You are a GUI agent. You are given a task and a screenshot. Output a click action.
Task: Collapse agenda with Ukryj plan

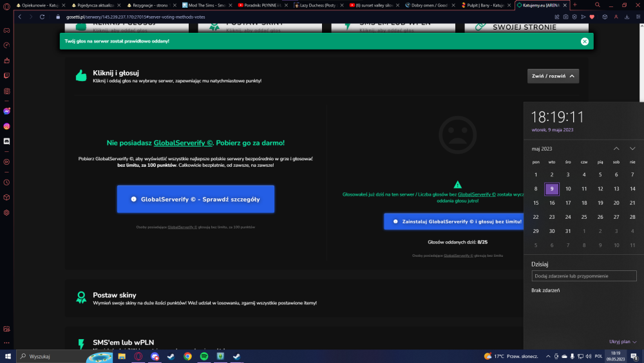click(x=623, y=342)
